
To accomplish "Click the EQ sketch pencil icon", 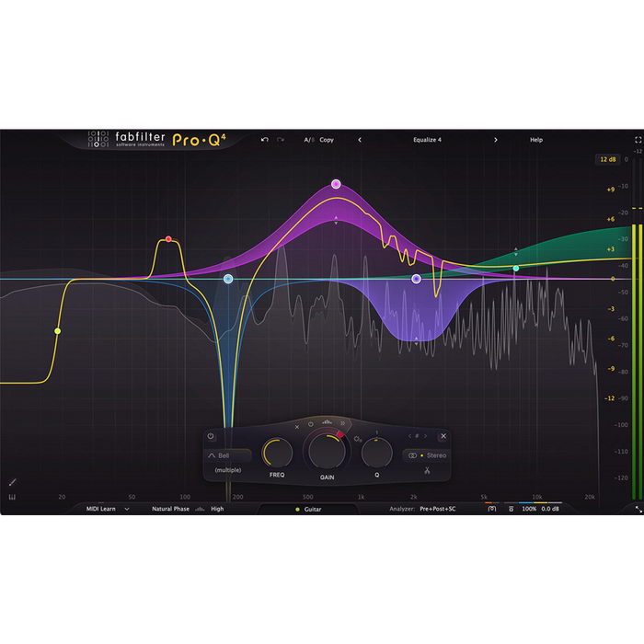I will (12, 482).
